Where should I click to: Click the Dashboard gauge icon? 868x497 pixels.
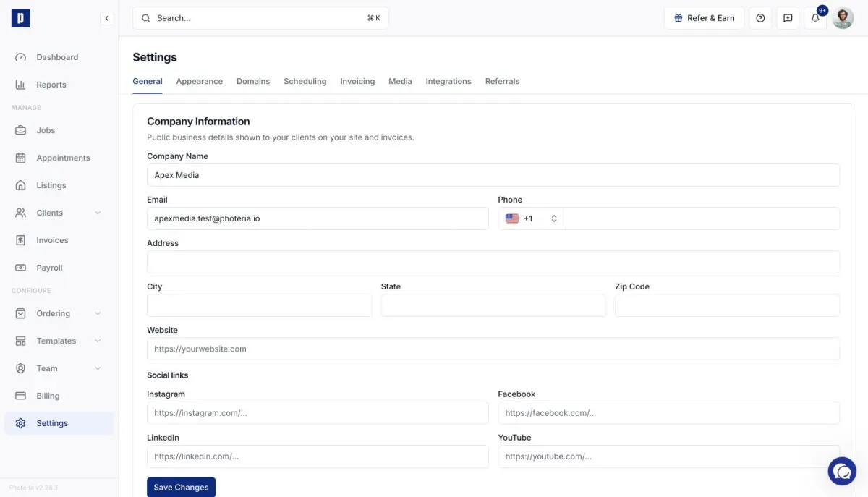tap(21, 57)
